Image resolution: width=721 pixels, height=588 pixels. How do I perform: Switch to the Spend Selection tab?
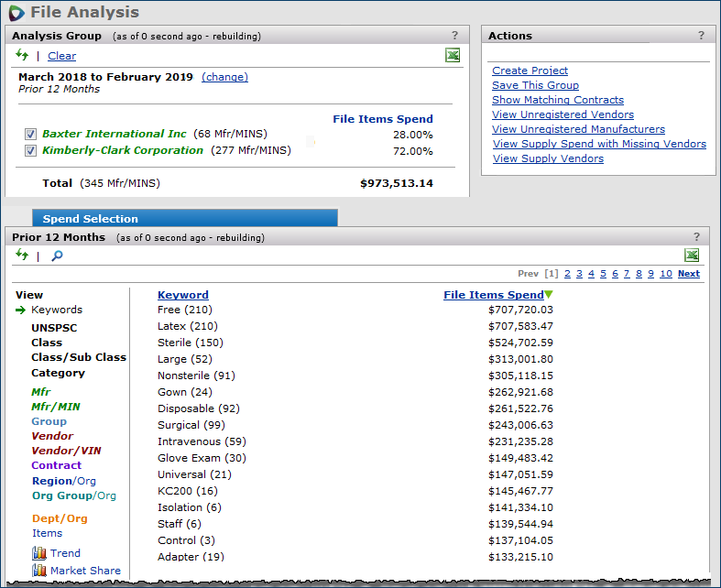[91, 219]
